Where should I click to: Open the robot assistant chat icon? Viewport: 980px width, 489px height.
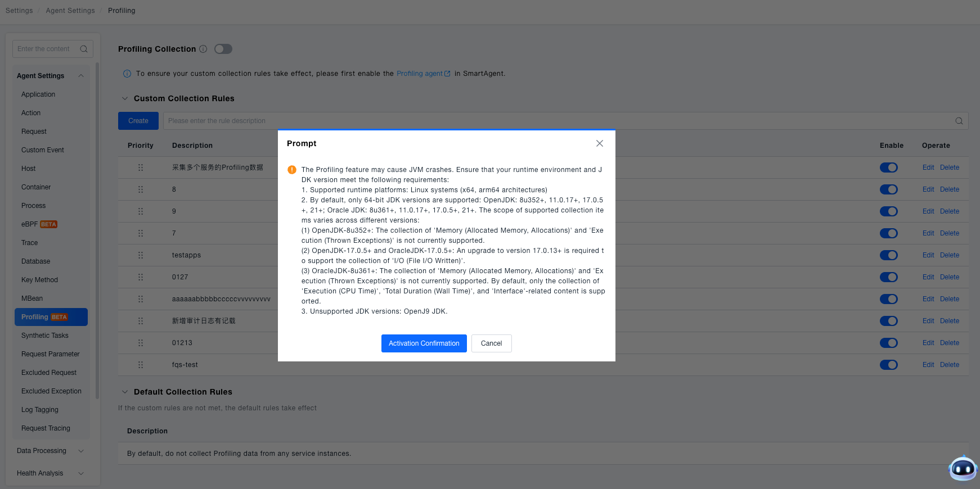[963, 468]
